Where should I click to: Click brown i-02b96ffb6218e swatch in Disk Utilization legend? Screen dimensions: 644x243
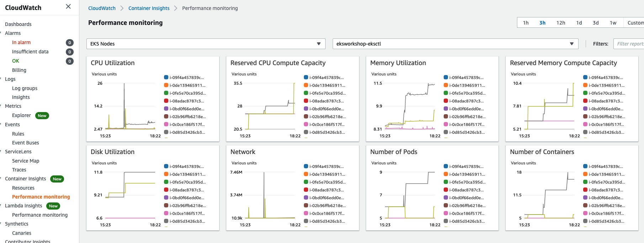click(x=166, y=205)
